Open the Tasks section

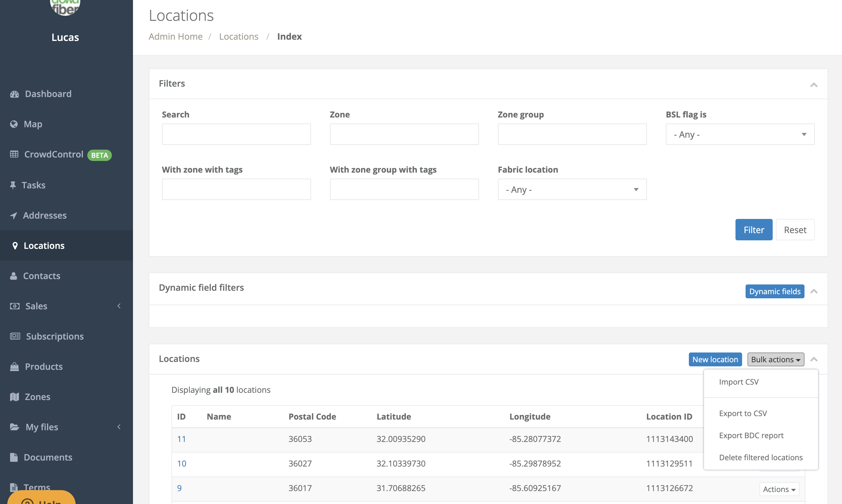[x=34, y=185]
